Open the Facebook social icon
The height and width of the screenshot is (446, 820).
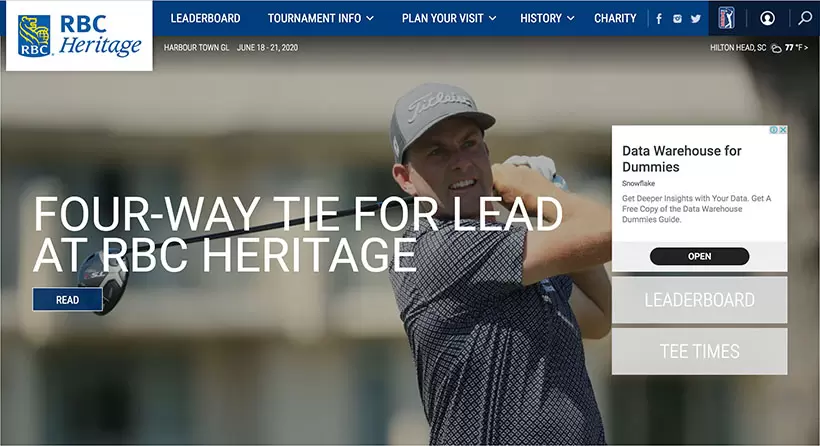click(659, 19)
